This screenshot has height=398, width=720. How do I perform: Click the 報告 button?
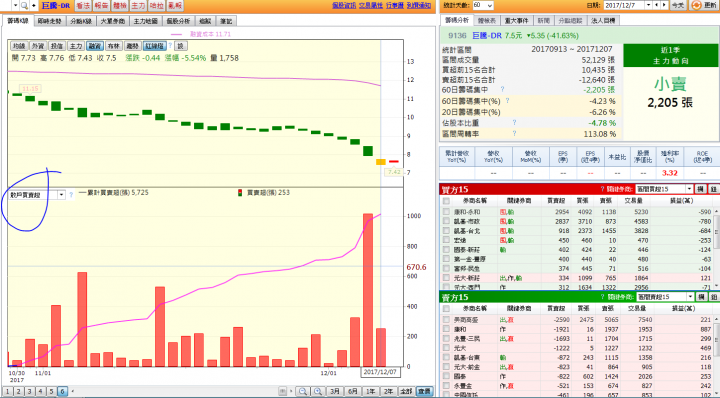click(x=101, y=6)
